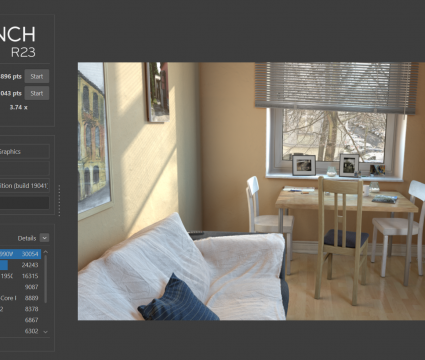Click the 3.74 x ratio value
425x360 pixels.
(19, 107)
